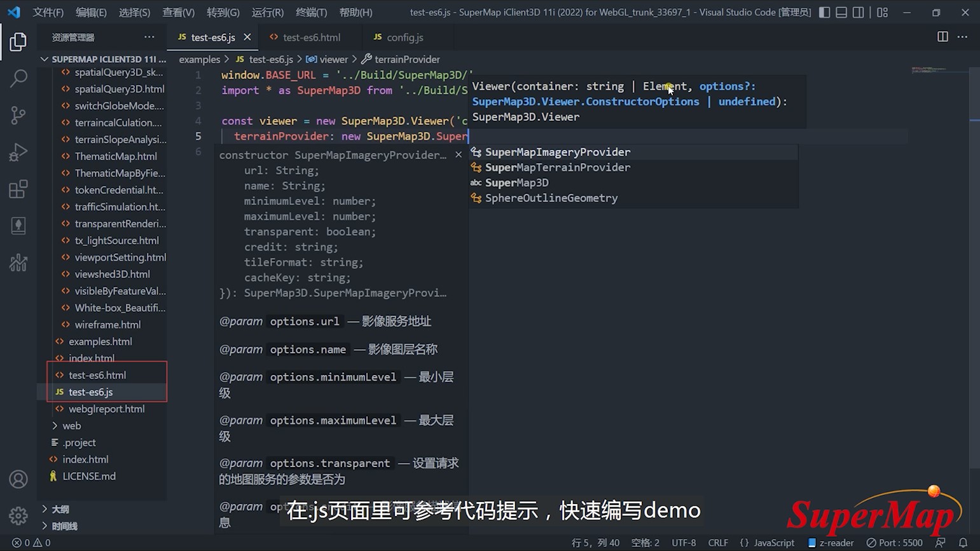Close the test-es6.js tab
Image resolution: width=980 pixels, height=551 pixels.
tap(247, 37)
